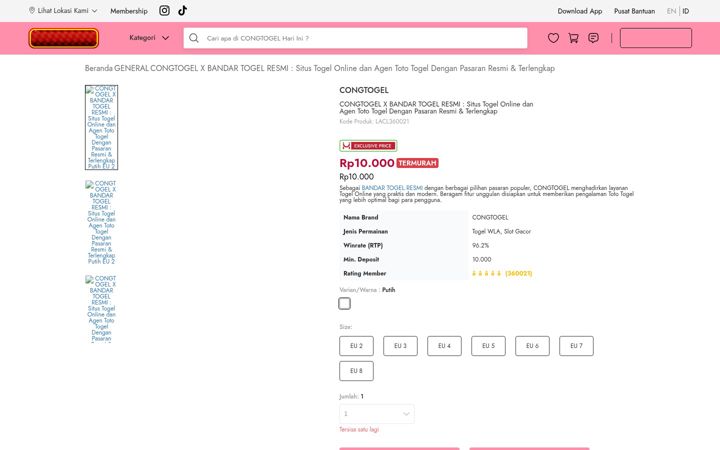Click the GENERAL breadcrumb
The width and height of the screenshot is (720, 450).
click(x=131, y=68)
